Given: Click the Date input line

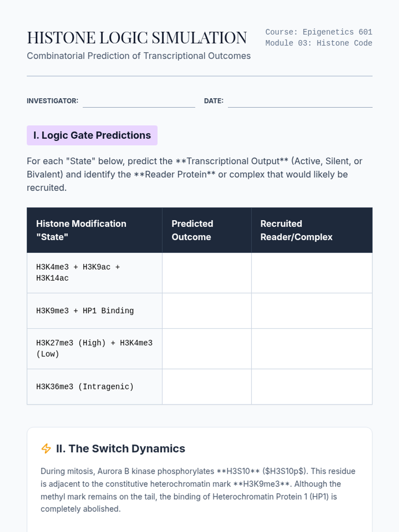Looking at the screenshot, I should [300, 102].
